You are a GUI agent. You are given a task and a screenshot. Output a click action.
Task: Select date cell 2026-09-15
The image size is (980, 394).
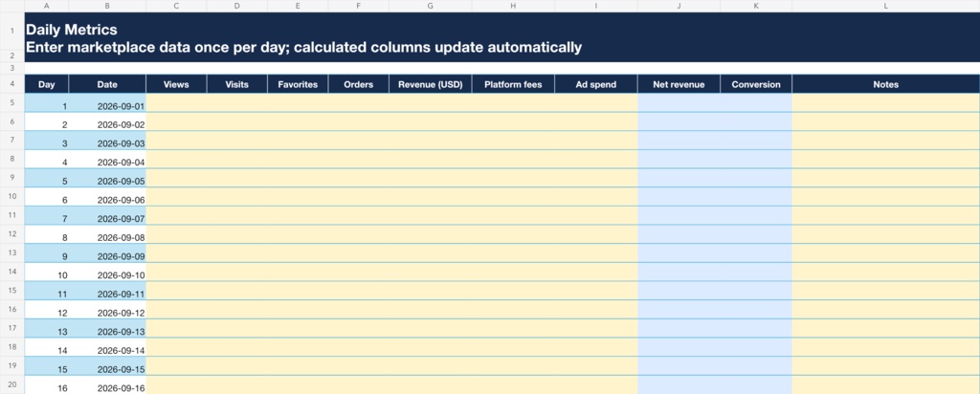[107, 365]
